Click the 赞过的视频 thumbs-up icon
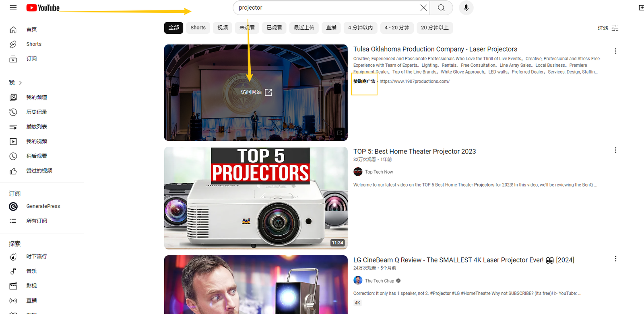Viewport: 644px width, 314px height. click(x=13, y=171)
